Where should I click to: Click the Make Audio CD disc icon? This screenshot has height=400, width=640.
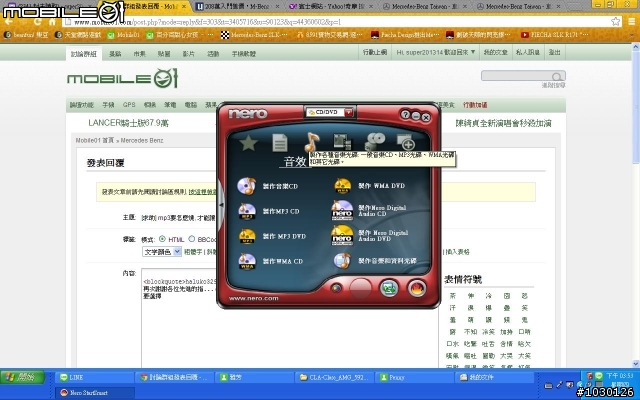(247, 186)
